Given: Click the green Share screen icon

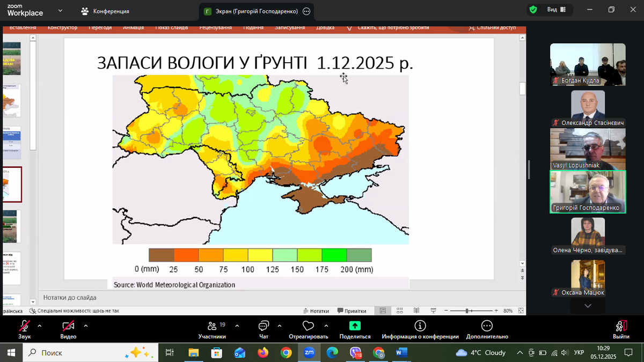Looking at the screenshot, I should (x=355, y=326).
